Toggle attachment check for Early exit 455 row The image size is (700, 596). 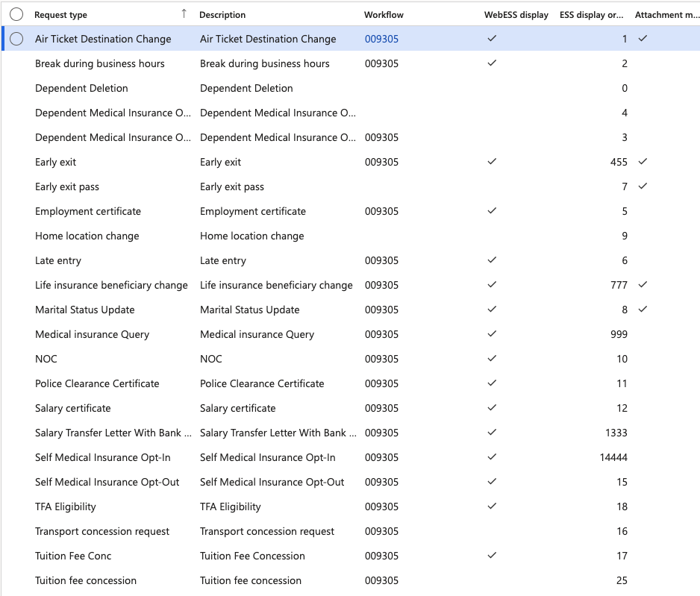coord(643,161)
